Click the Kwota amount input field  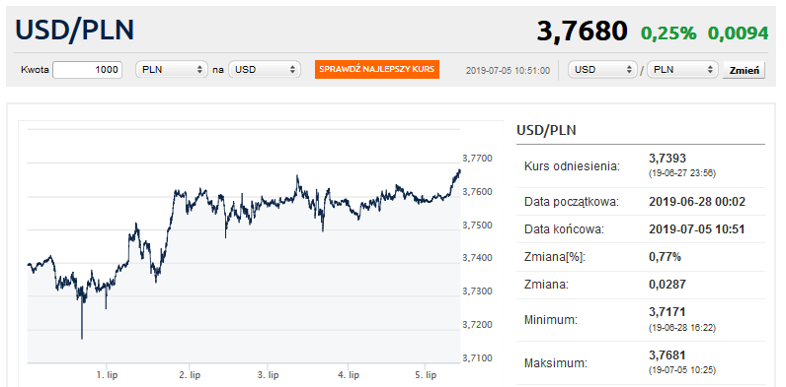pyautogui.click(x=87, y=70)
